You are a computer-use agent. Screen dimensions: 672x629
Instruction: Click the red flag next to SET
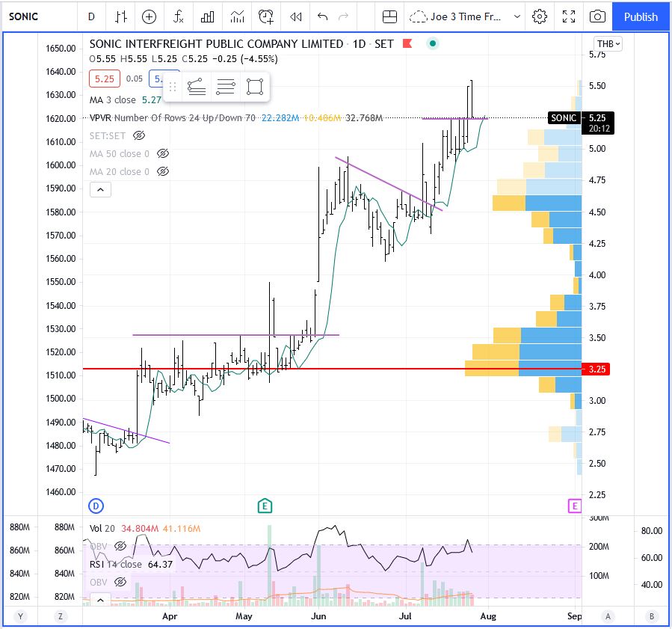(407, 43)
